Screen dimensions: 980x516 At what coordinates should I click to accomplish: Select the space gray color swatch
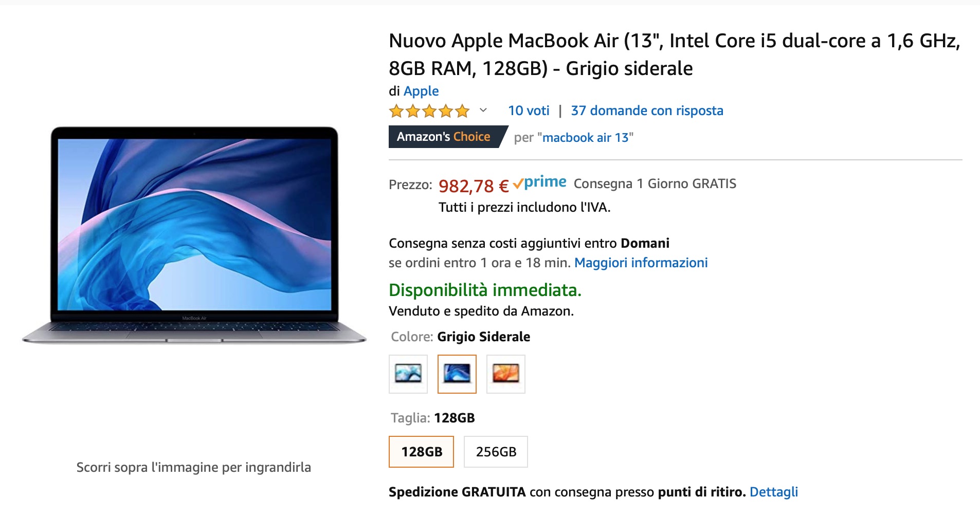tap(457, 374)
